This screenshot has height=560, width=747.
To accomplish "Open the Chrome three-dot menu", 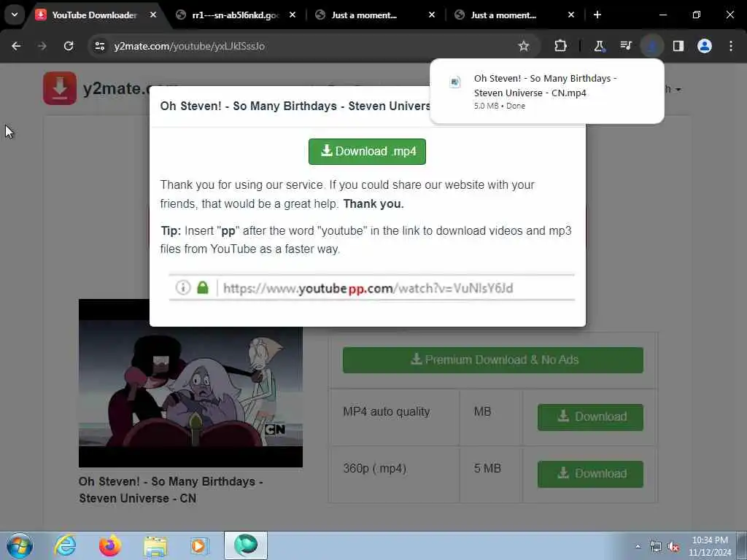I will point(731,46).
